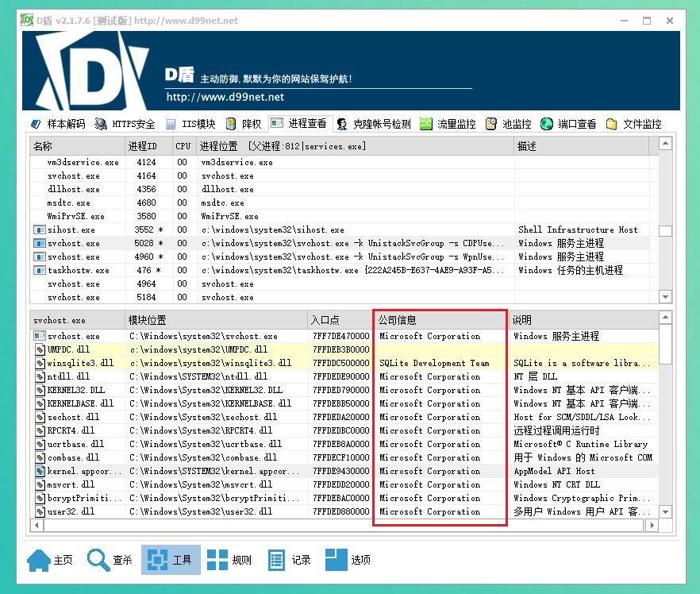This screenshot has width=700, height=594.
Task: Maximize the D盾 window
Action: [646, 21]
